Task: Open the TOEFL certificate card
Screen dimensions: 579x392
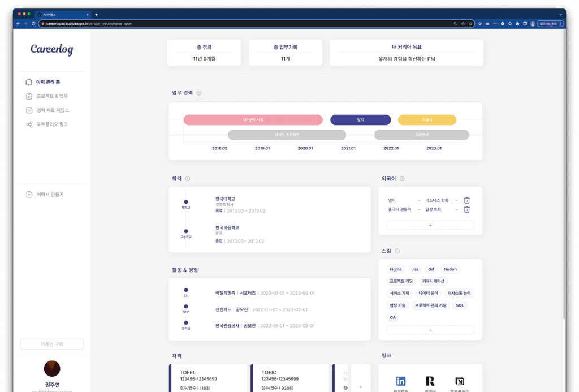Action: pos(208,378)
